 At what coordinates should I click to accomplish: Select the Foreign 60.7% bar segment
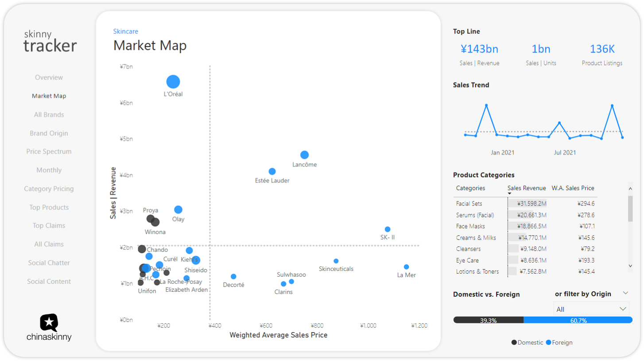coord(578,320)
